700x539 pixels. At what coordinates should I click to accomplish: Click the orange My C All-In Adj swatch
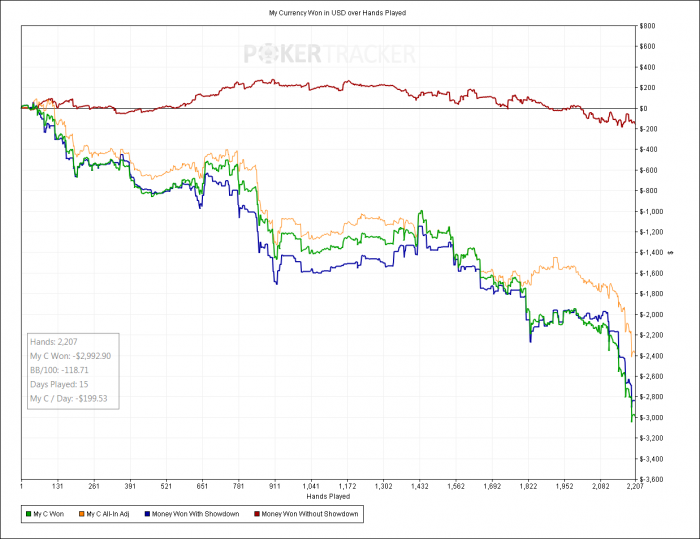click(x=82, y=514)
